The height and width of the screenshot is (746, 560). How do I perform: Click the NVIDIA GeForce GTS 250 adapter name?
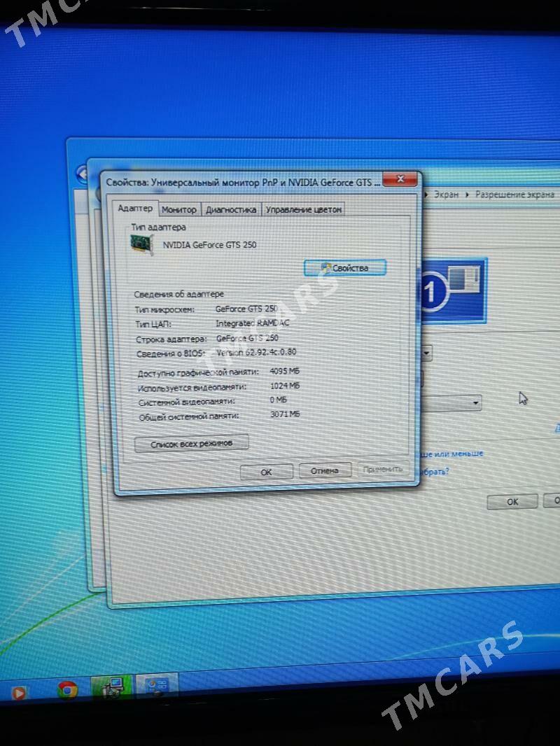(209, 244)
